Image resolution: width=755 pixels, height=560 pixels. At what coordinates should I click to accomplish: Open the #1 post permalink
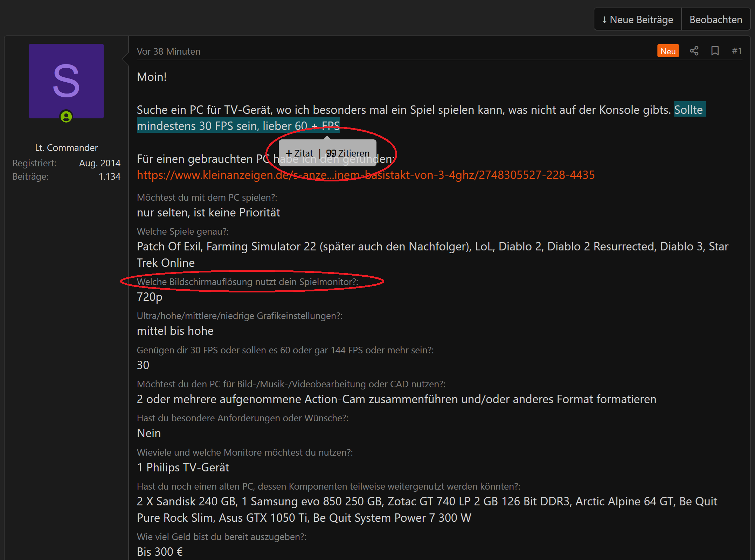[737, 51]
